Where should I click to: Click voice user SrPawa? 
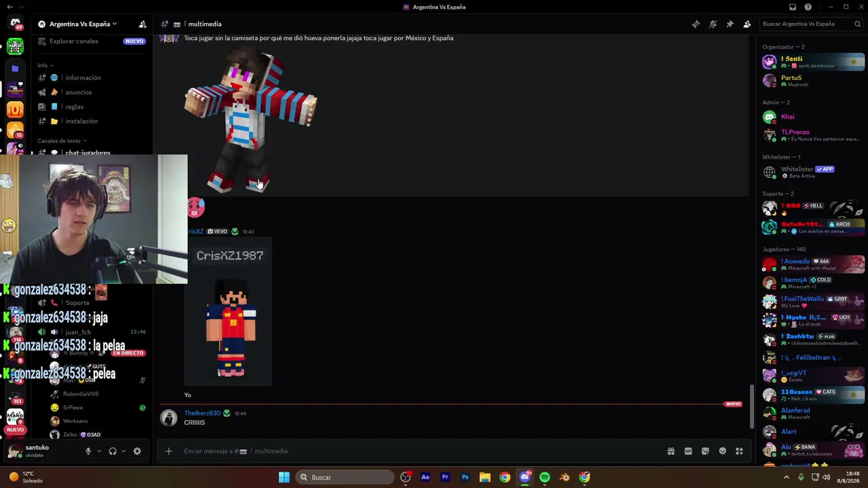(x=73, y=407)
